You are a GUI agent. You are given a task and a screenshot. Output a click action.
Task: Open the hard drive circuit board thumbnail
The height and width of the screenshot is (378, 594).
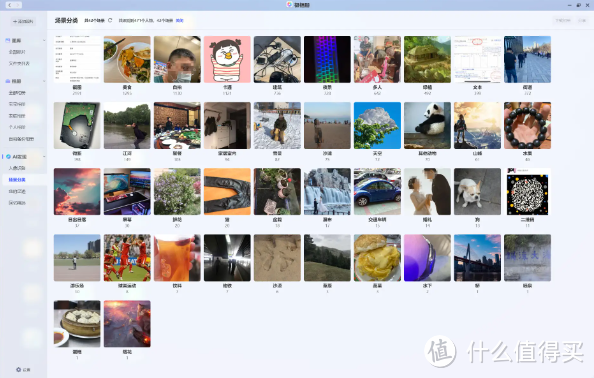77,125
